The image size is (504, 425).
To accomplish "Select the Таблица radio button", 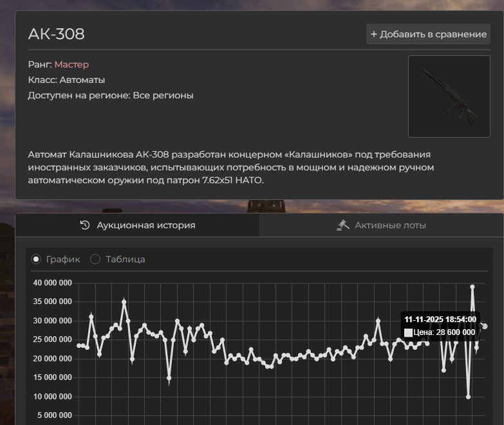I will (x=95, y=259).
